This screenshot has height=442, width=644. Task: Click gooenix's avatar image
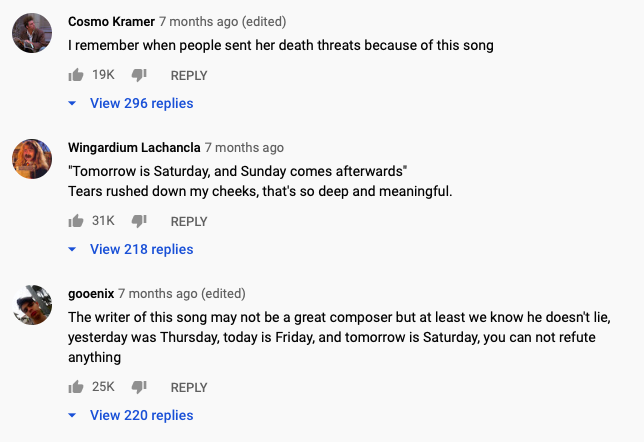(x=32, y=304)
